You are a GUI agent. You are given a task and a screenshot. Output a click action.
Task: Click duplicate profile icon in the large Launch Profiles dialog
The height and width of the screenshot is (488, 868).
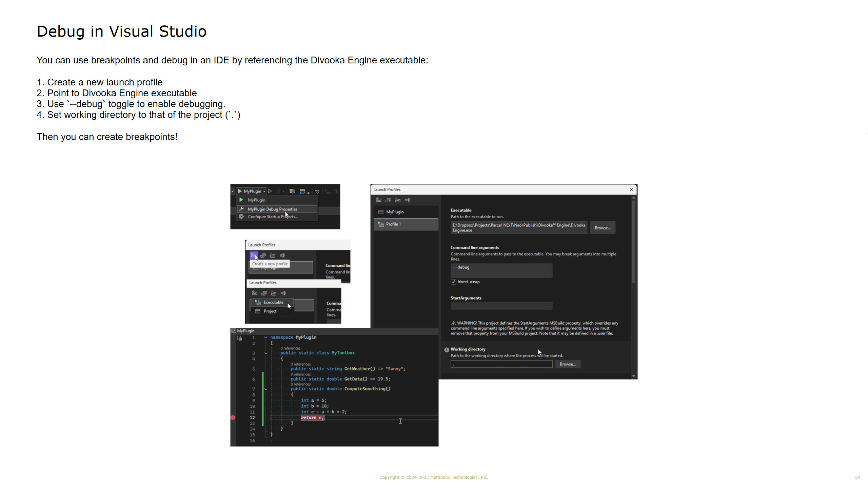pyautogui.click(x=388, y=200)
